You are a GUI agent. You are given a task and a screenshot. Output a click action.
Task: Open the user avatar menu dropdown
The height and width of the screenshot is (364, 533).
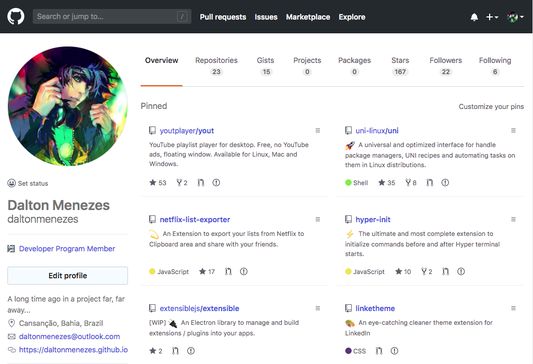click(x=515, y=17)
